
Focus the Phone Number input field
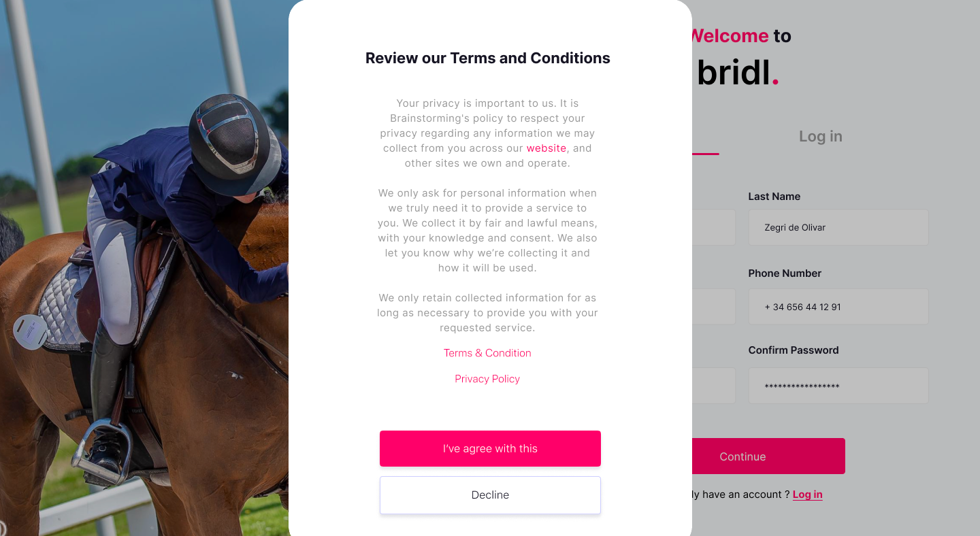point(838,307)
